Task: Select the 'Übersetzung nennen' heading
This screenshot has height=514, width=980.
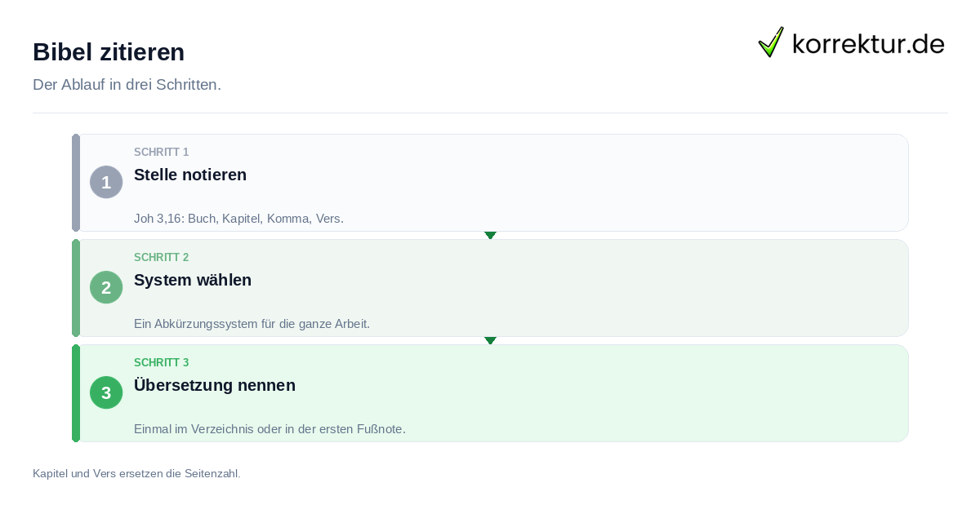Action: 215,385
